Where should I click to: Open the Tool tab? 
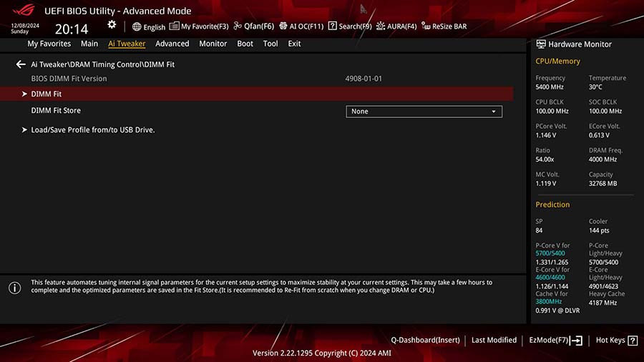pos(270,44)
